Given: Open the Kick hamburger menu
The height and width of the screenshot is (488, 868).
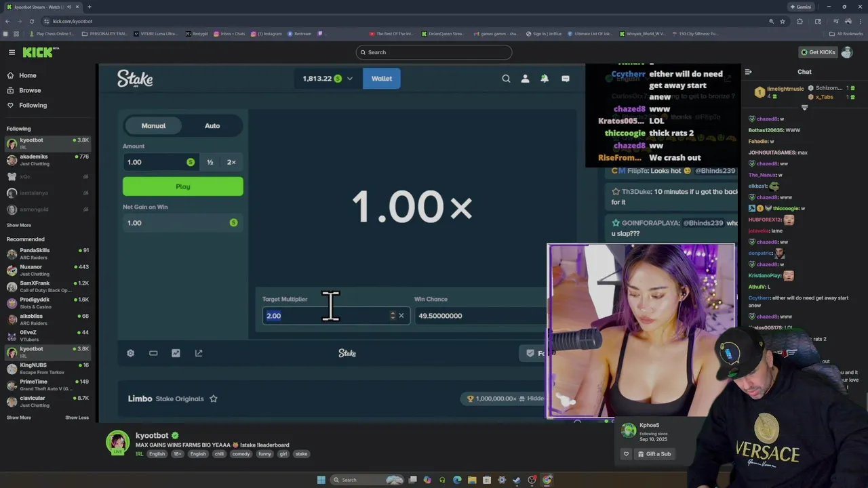Looking at the screenshot, I should coord(12,52).
